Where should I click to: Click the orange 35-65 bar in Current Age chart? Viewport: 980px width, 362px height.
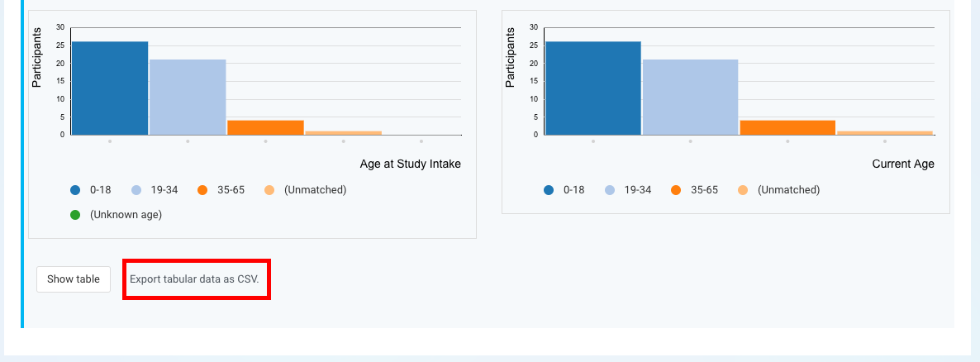pos(787,127)
